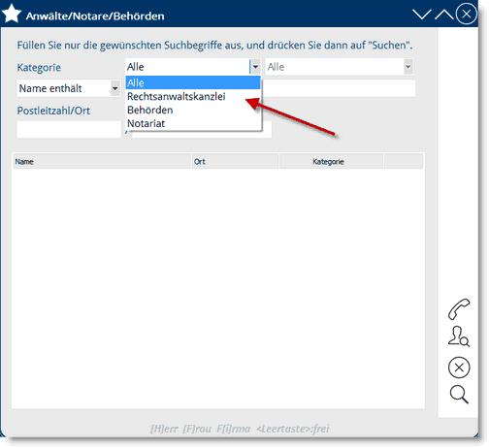Image resolution: width=489 pixels, height=448 pixels.
Task: Close the Anwälte/Notare/Behörden window
Action: pyautogui.click(x=466, y=14)
